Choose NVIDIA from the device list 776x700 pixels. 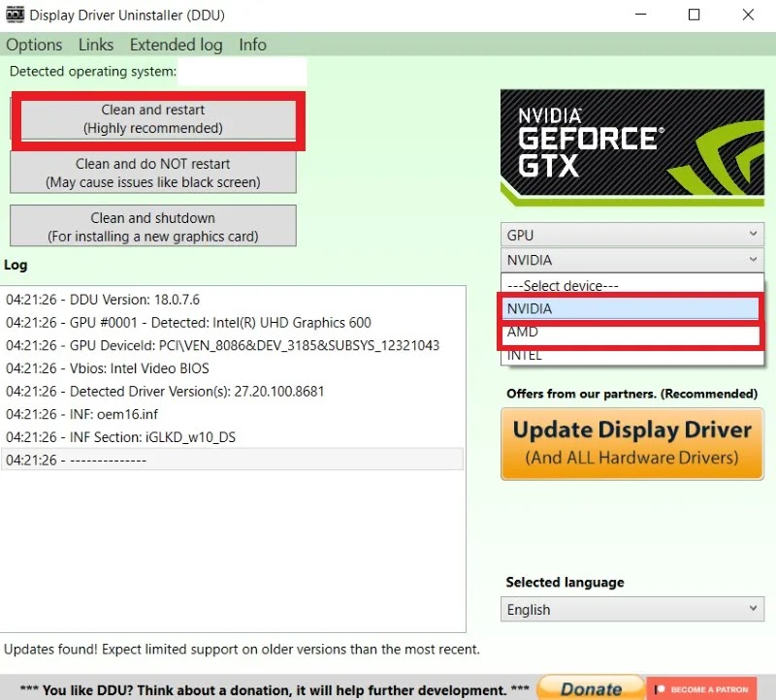click(632, 308)
